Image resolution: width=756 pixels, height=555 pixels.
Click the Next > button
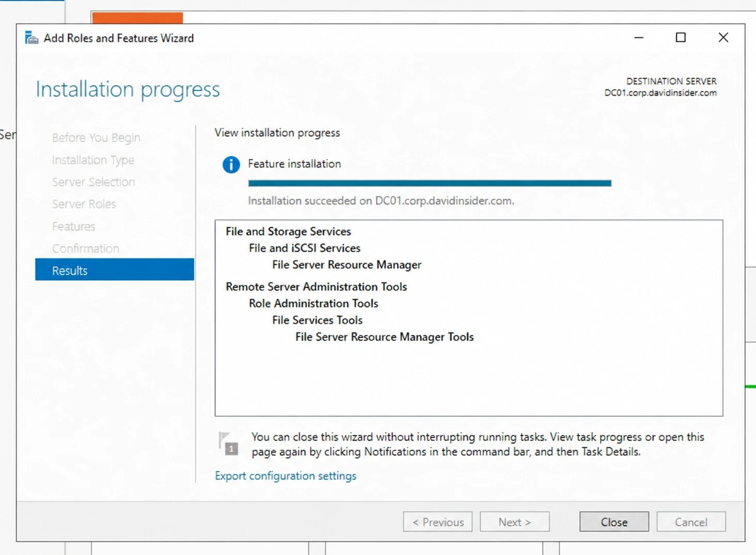(x=515, y=522)
